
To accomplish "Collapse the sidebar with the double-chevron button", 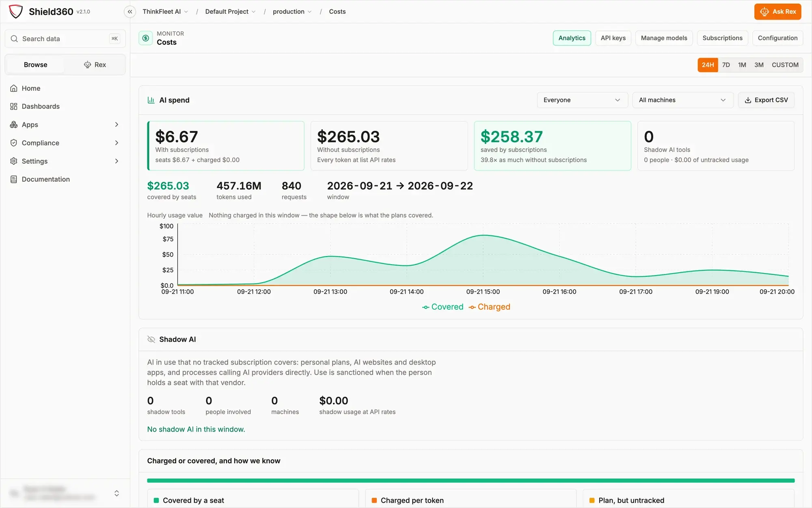I will coord(130,12).
